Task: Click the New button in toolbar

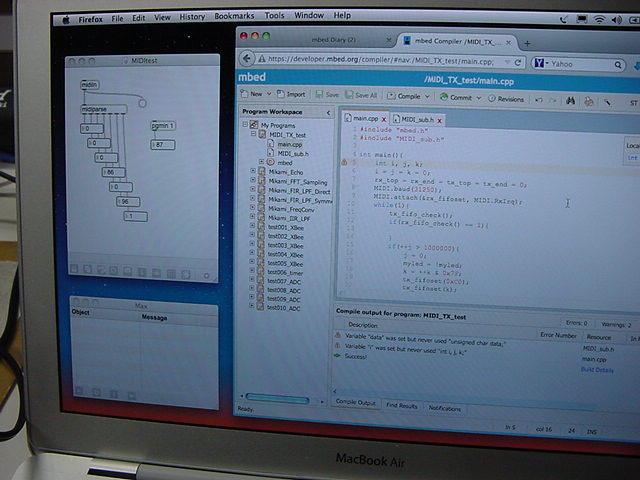Action: pos(252,94)
